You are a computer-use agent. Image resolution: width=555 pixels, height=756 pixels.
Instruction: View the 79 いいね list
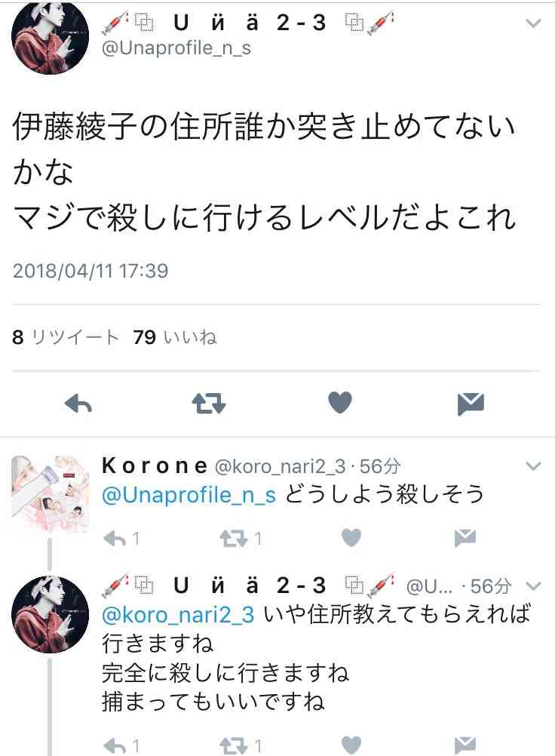point(175,337)
